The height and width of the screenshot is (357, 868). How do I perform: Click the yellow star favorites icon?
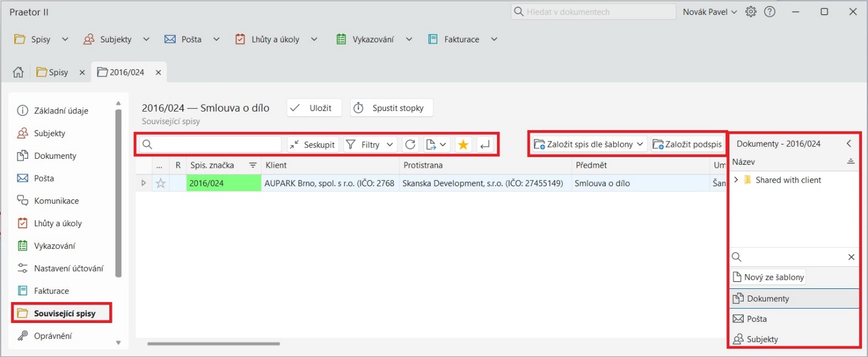click(462, 144)
